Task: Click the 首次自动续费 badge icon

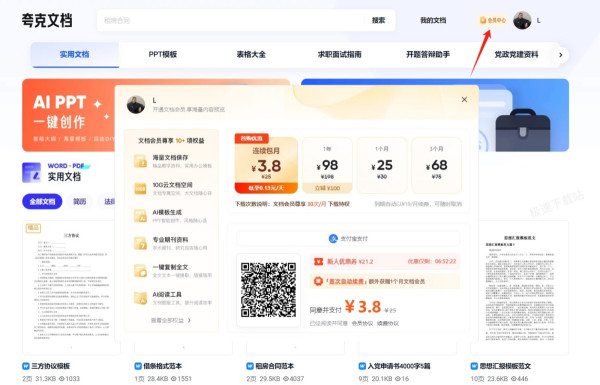Action: [x=318, y=281]
